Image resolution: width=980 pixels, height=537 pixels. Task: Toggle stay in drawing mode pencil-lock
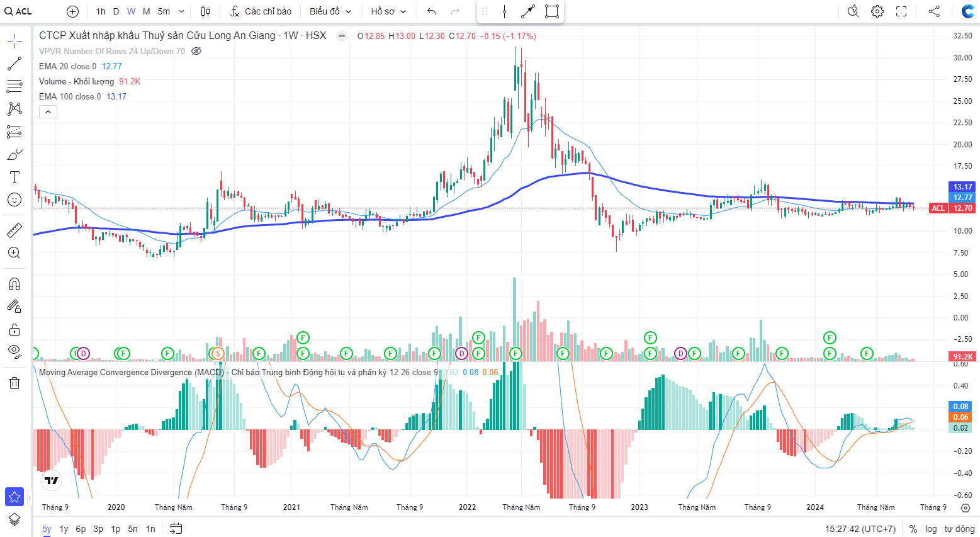coord(14,307)
